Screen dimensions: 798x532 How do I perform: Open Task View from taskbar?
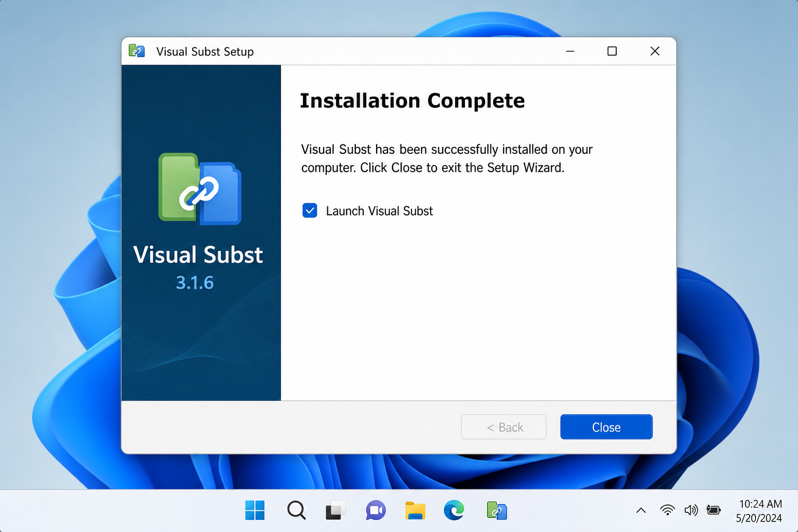(x=336, y=511)
